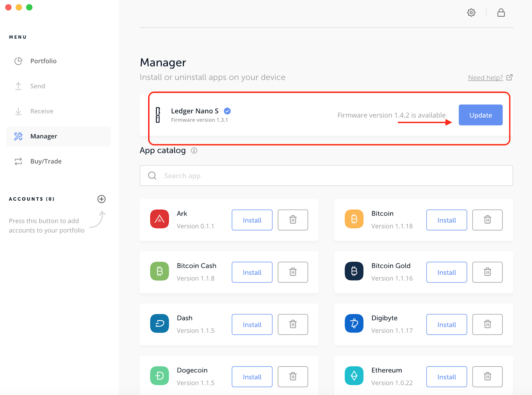This screenshot has width=532, height=395.
Task: Open settings via the gear icon
Action: tap(471, 13)
